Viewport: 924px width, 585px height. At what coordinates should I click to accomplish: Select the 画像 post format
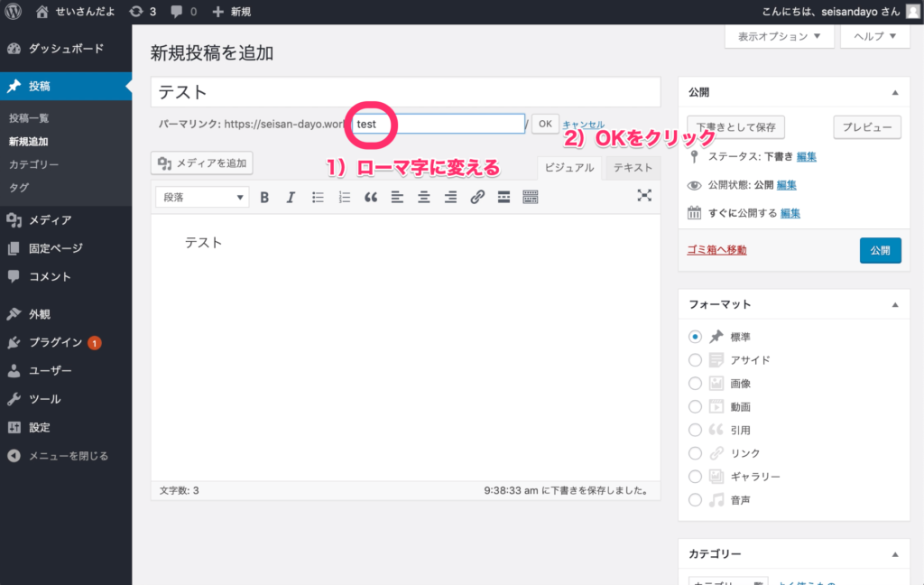(695, 383)
